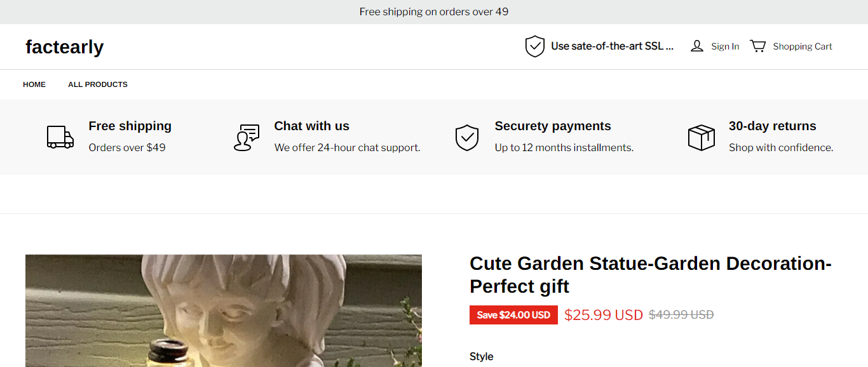Click the Sign In link
The width and height of the screenshot is (868, 367).
[x=725, y=46]
